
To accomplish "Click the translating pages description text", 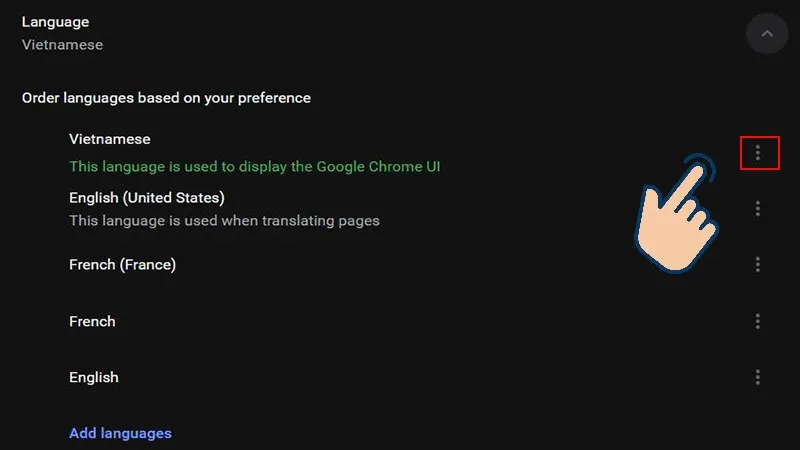I will (224, 220).
